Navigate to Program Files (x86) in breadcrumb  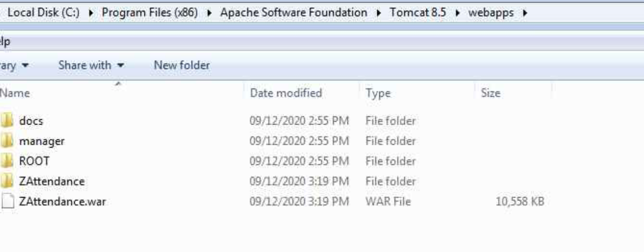click(x=150, y=13)
